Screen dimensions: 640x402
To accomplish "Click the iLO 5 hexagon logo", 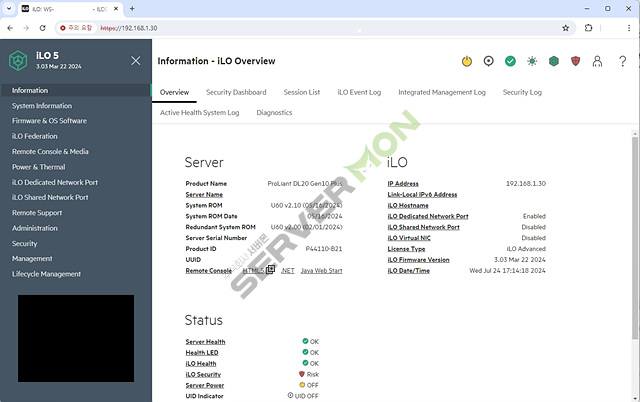I will 18,61.
